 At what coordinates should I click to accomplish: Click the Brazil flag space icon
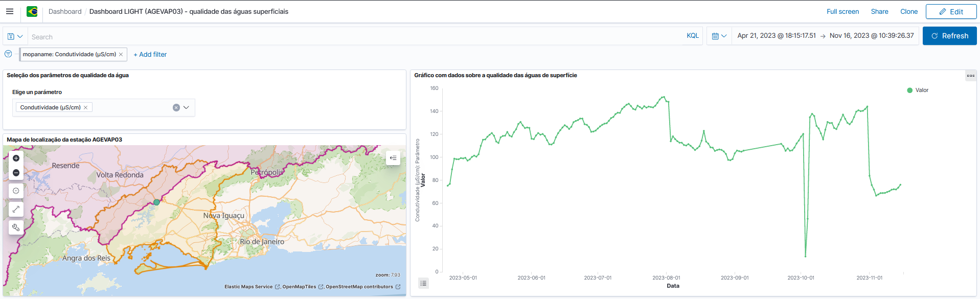(32, 11)
